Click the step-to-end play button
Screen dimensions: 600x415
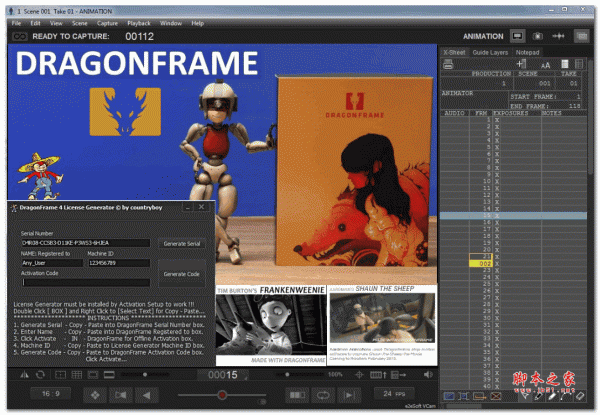point(349,395)
